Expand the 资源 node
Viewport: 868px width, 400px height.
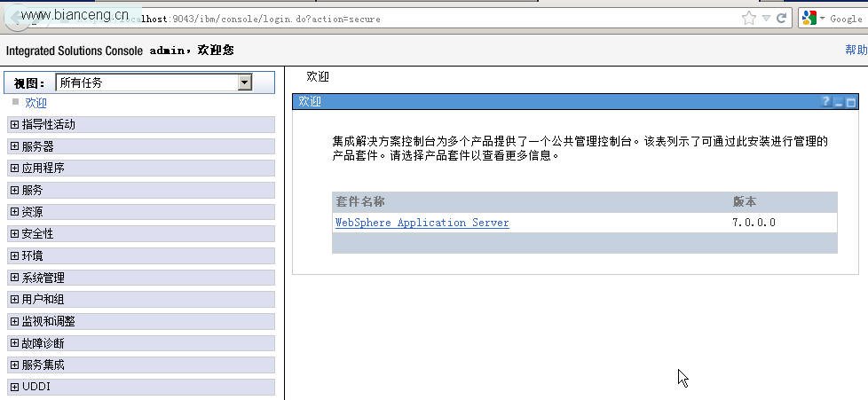(x=14, y=212)
